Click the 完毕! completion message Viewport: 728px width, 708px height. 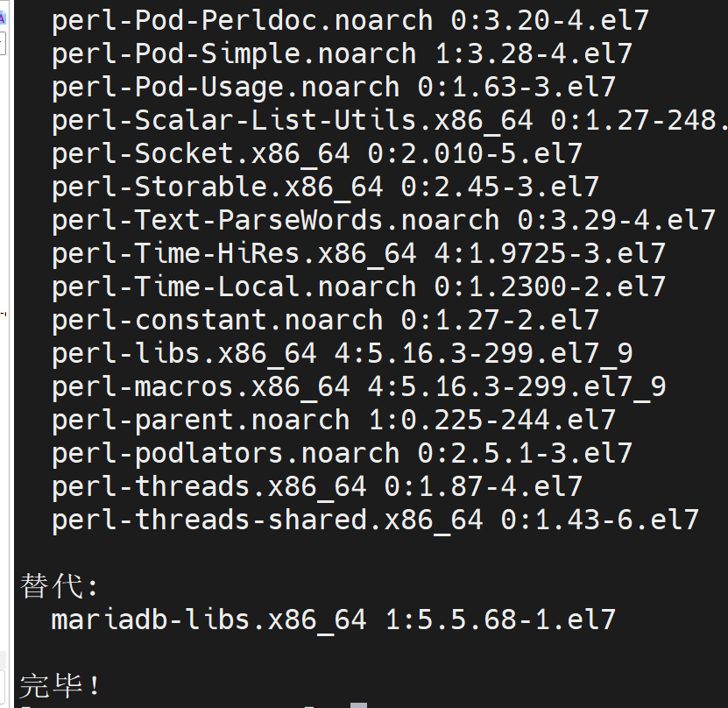60,686
